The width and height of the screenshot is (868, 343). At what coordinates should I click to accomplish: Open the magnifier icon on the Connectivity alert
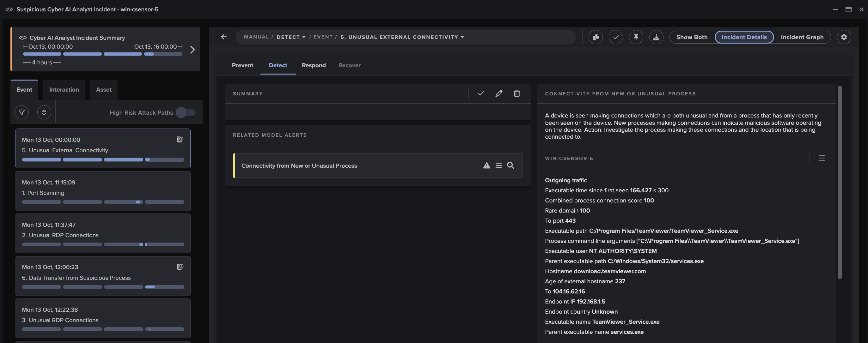point(510,165)
